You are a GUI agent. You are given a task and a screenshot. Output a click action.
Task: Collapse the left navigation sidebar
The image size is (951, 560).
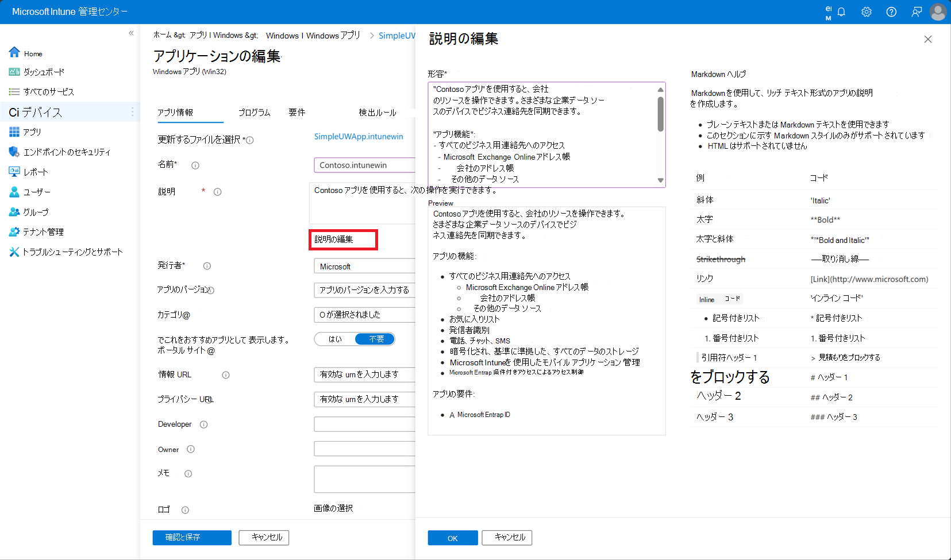131,33
